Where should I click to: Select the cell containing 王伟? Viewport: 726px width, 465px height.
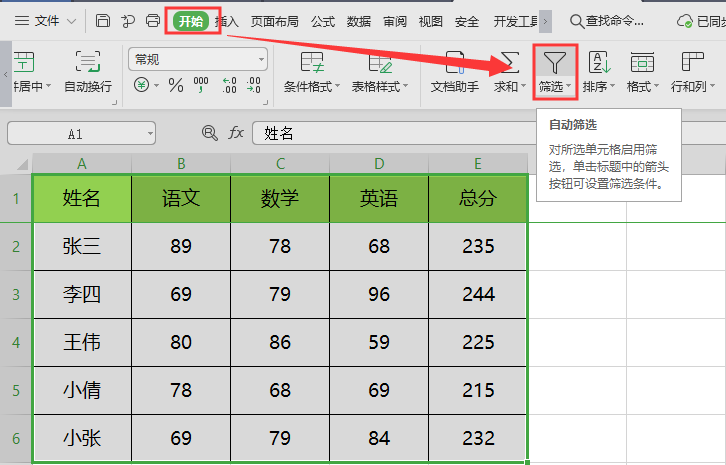click(82, 343)
